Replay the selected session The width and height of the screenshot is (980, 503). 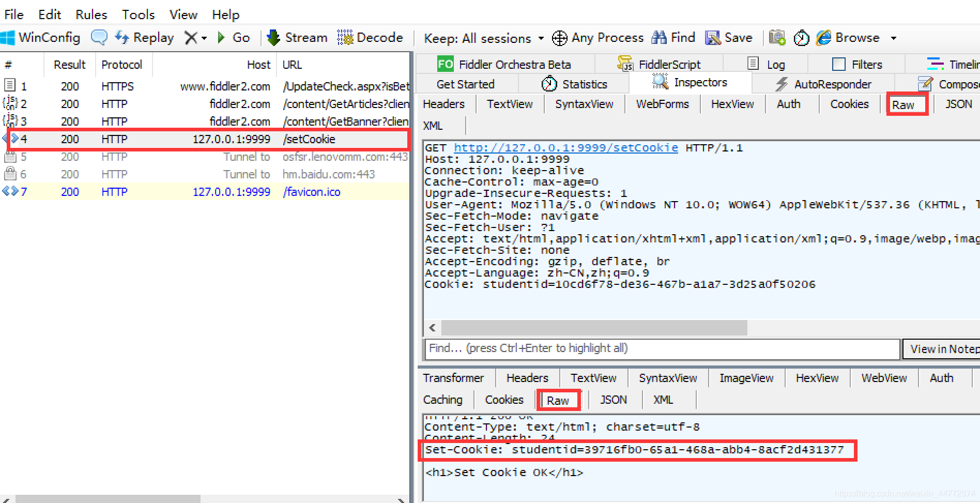[144, 38]
